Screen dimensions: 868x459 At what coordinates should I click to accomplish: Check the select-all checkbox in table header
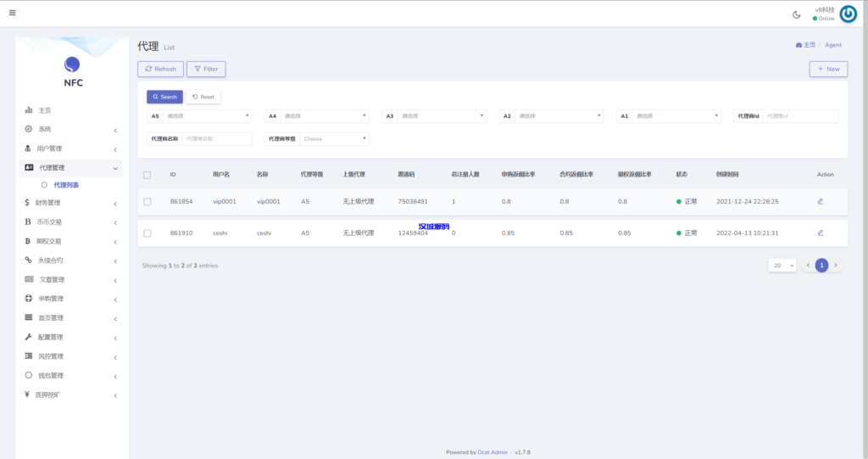click(147, 175)
